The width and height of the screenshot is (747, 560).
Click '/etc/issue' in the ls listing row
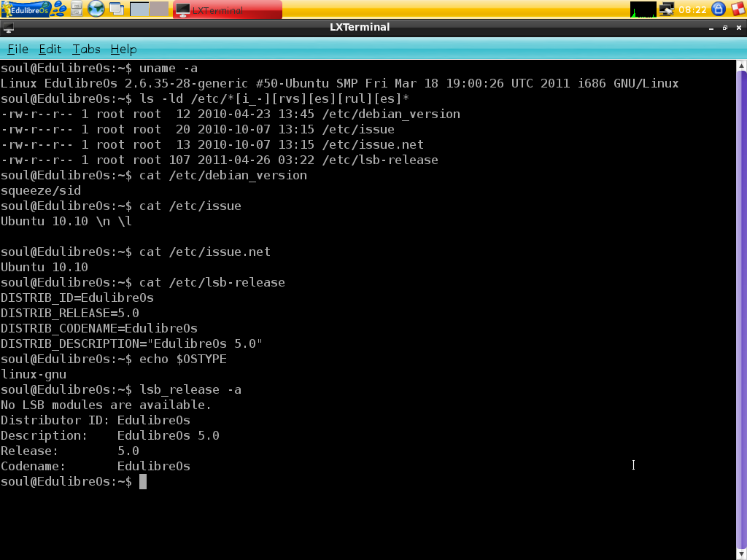[358, 129]
